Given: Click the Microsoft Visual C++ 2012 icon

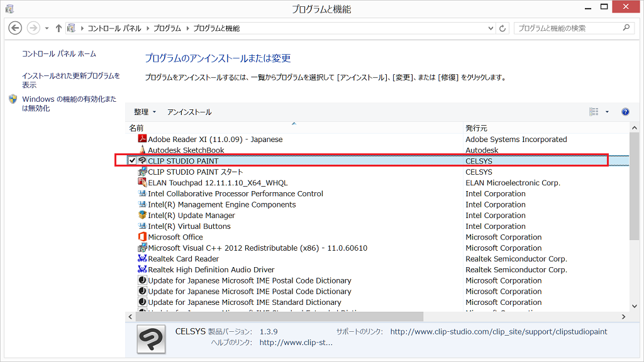Looking at the screenshot, I should coord(142,248).
